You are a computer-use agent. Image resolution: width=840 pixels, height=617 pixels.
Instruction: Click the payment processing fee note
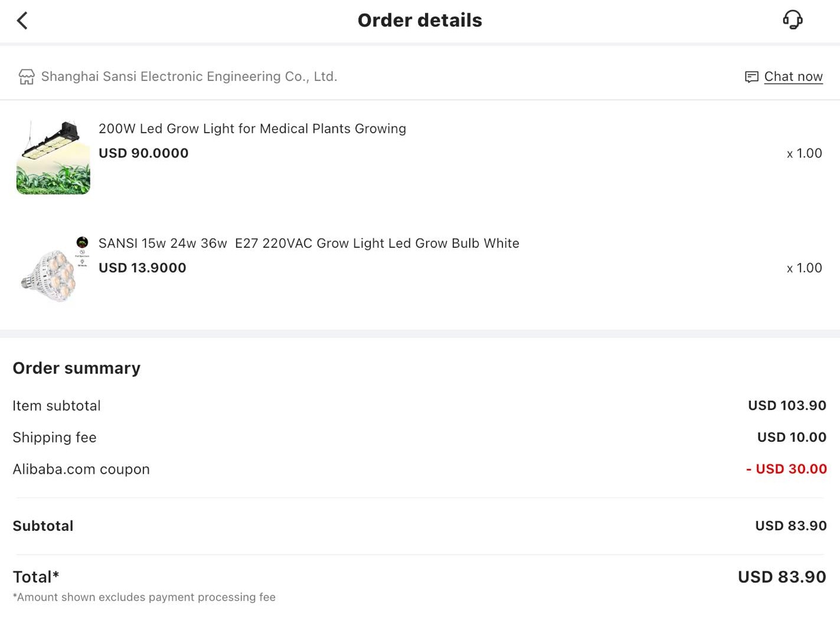[x=144, y=598]
